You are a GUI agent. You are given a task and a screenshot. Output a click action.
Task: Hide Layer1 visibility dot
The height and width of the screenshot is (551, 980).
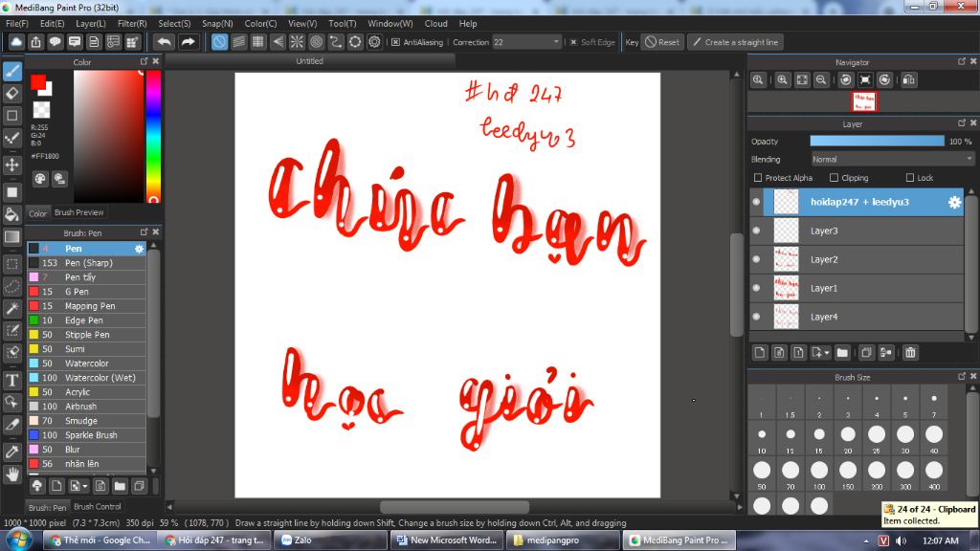(x=756, y=288)
